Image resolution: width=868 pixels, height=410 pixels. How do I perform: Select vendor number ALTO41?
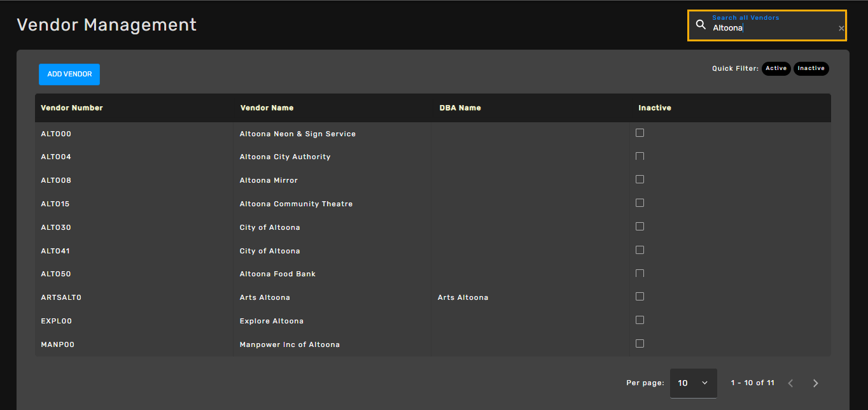point(55,251)
